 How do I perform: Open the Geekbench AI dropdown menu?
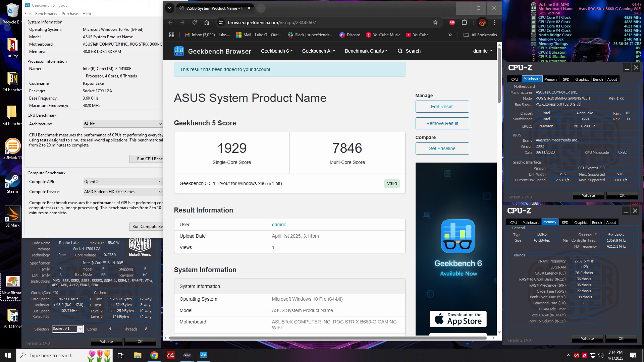pos(319,51)
